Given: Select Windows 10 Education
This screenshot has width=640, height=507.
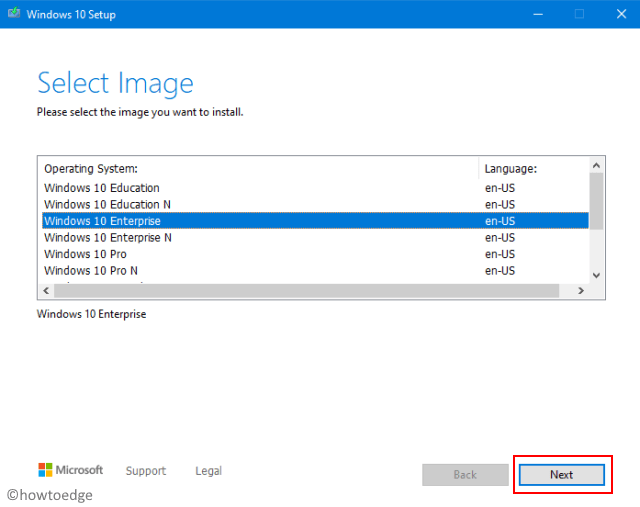Looking at the screenshot, I should click(x=315, y=188).
